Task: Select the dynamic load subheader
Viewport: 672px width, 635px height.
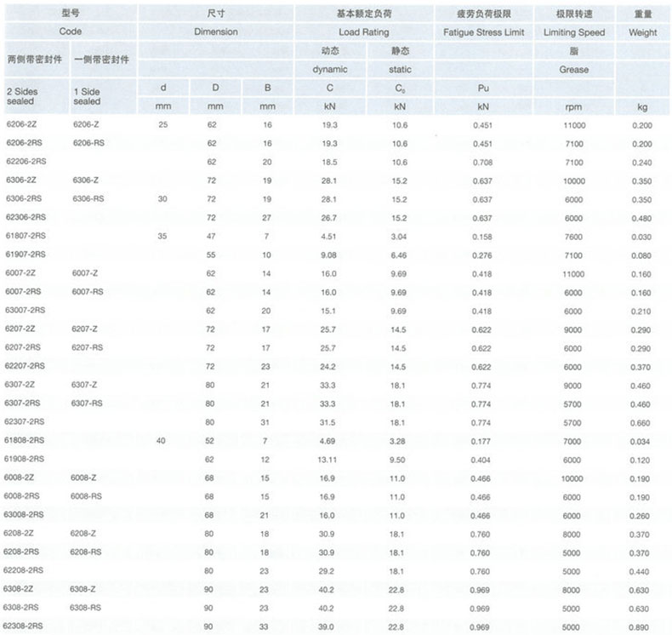Action: (x=329, y=70)
